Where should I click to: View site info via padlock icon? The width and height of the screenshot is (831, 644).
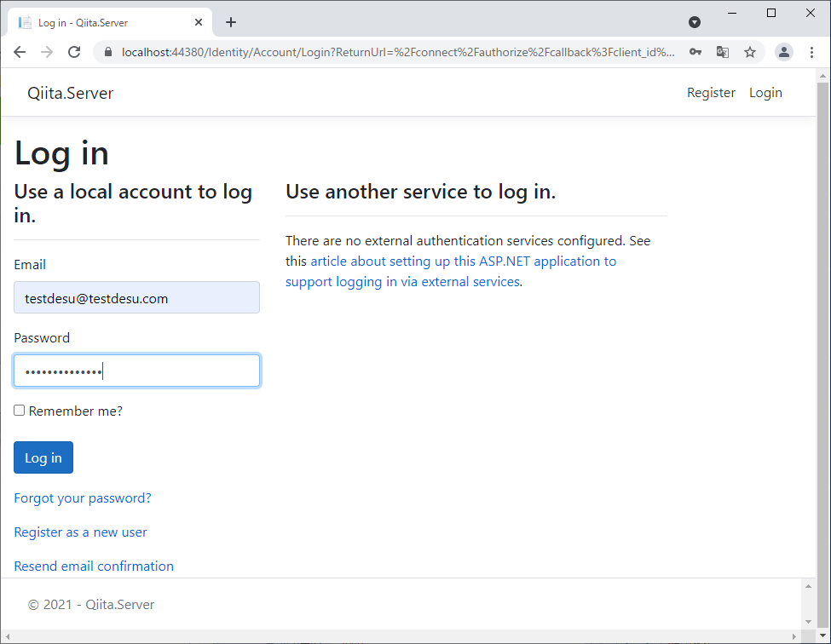(108, 52)
